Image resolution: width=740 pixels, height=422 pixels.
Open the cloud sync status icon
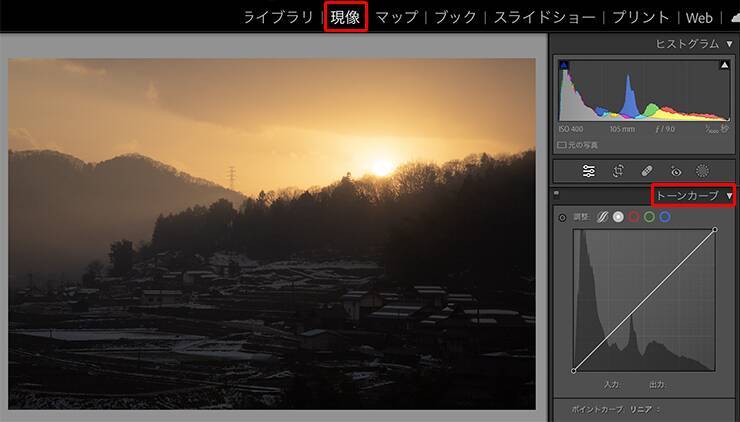[x=735, y=17]
